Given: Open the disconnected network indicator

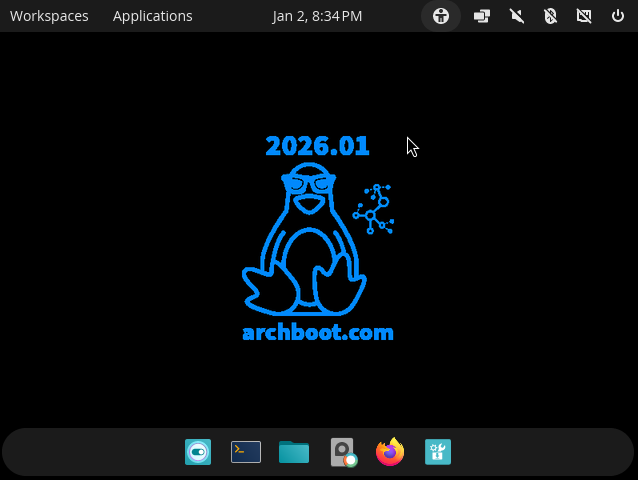Looking at the screenshot, I should point(584,16).
